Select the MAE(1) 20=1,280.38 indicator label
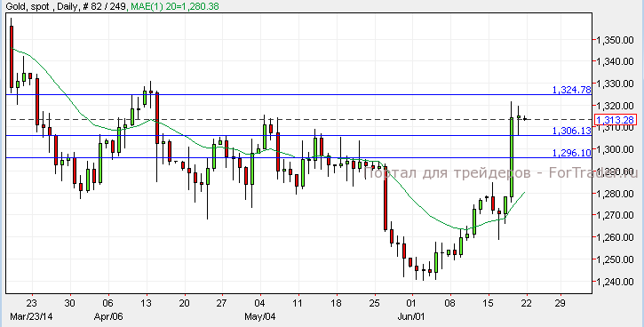The width and height of the screenshot is (644, 327). click(174, 5)
